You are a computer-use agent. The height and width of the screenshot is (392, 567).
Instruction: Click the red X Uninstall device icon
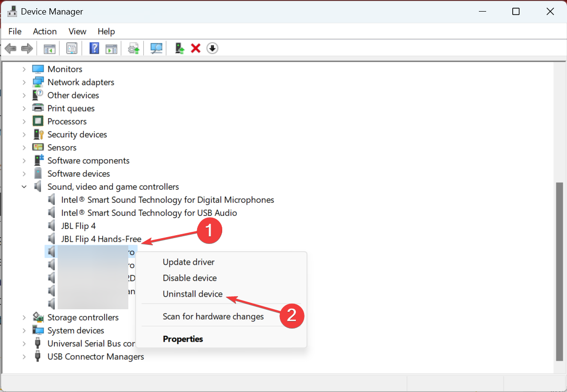click(x=196, y=48)
